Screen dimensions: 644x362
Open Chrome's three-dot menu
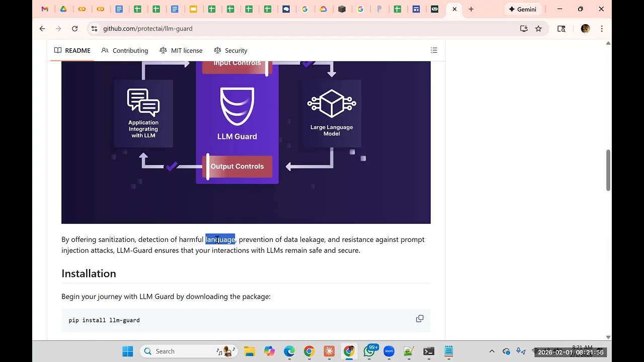coord(602,29)
